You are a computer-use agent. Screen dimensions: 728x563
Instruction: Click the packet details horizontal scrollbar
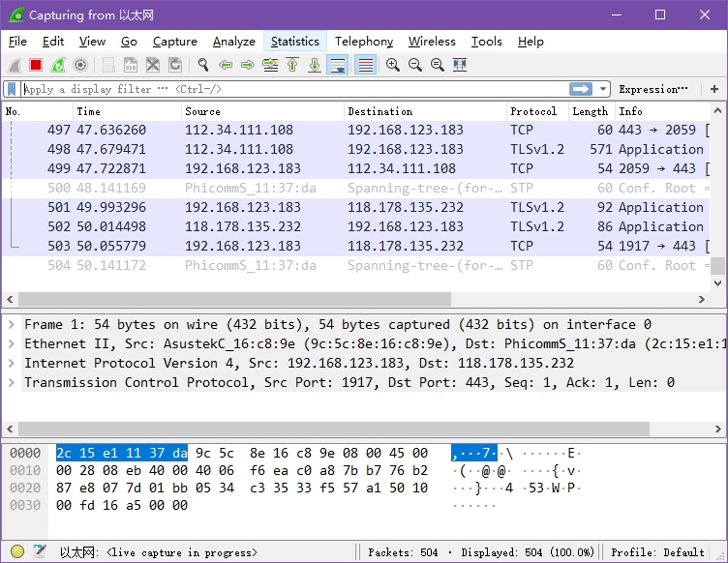coord(334,429)
